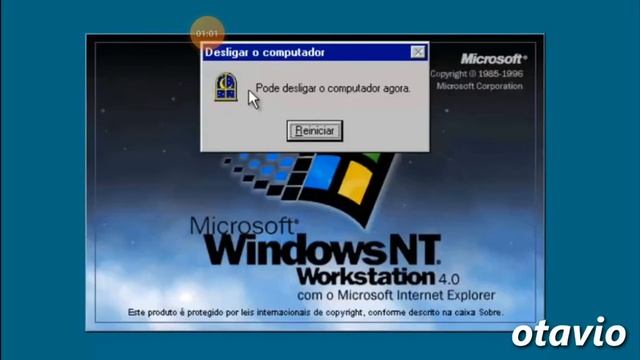Screen dimensions: 640x360
Task: Click 'com o Microsoft Internet Explorer' text
Action: 396,295
